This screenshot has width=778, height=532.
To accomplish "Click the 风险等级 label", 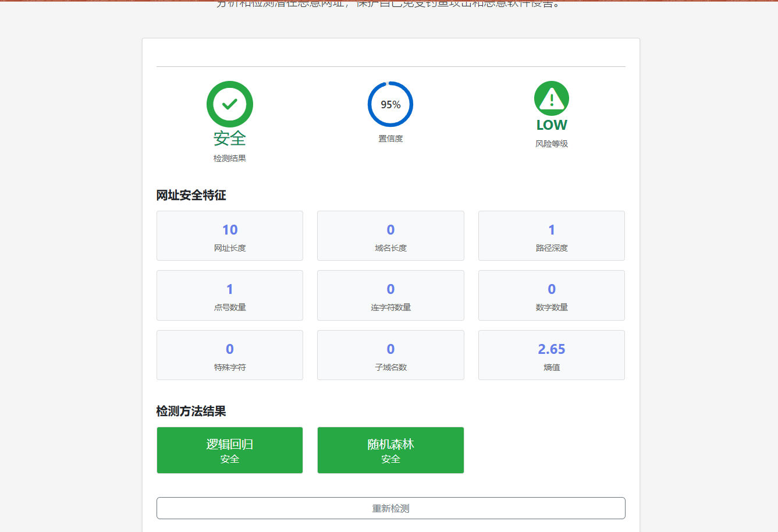I will [x=552, y=144].
